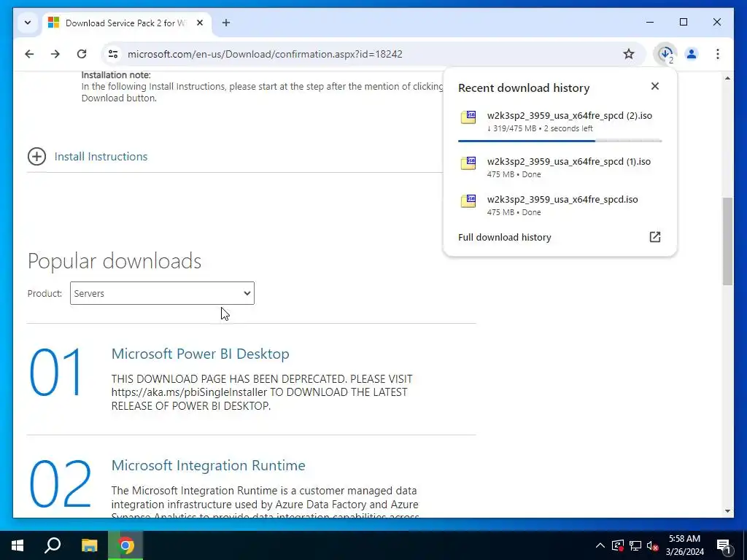Click ISO icon of spcd (1).iso download

(468, 163)
